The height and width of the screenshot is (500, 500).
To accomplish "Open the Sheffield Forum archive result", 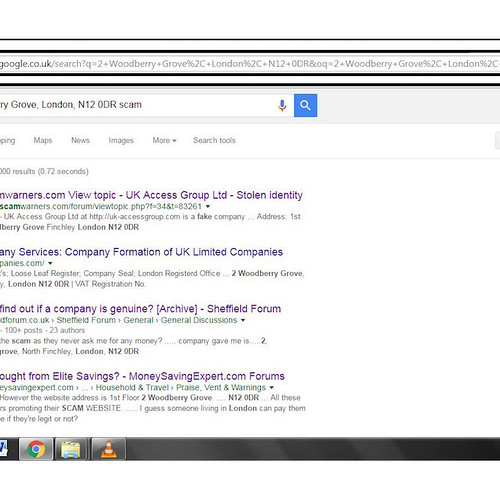I will (140, 309).
